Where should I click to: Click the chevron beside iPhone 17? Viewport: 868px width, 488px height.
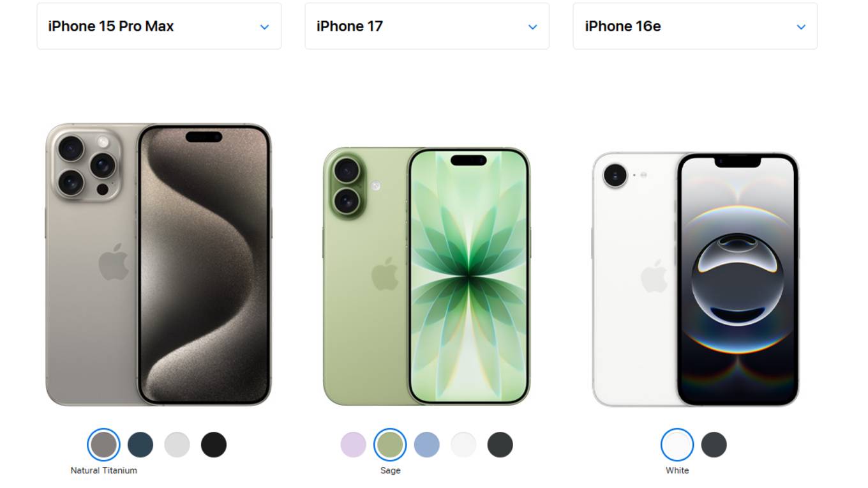(533, 27)
